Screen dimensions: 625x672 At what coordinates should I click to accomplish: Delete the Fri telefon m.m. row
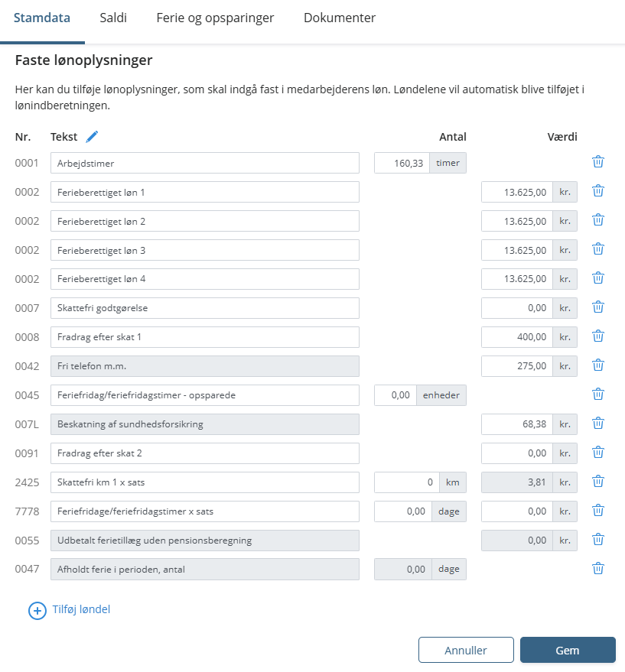(598, 365)
